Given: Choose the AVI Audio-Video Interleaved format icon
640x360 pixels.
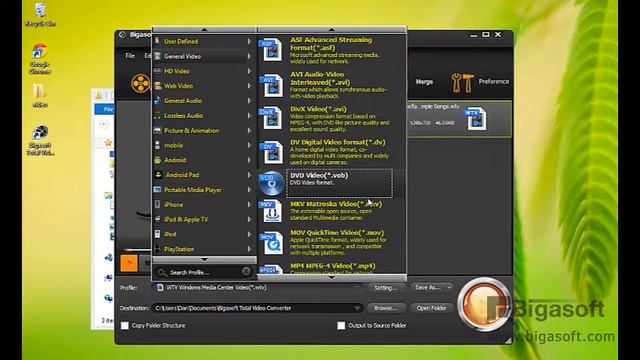Looking at the screenshot, I should click(x=271, y=85).
